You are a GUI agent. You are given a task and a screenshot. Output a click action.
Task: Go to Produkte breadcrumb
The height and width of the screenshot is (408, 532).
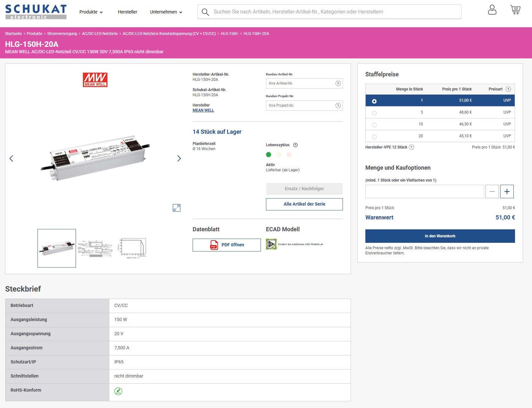[35, 34]
